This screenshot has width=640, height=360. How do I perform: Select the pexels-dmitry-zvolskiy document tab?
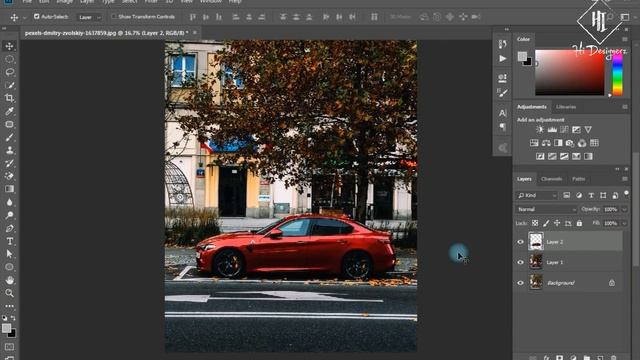point(106,33)
